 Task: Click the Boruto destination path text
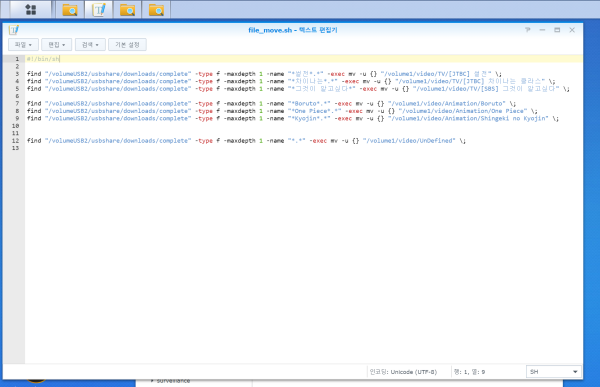447,104
